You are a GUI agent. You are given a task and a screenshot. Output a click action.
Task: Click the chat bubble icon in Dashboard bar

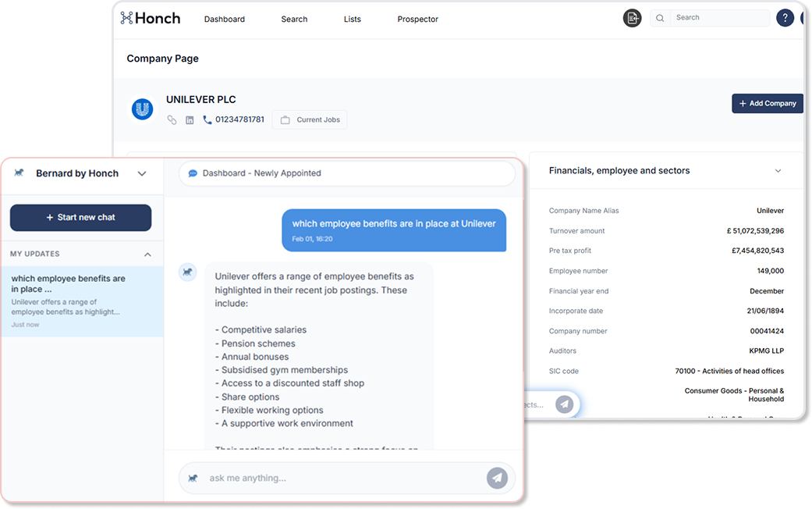click(x=193, y=173)
